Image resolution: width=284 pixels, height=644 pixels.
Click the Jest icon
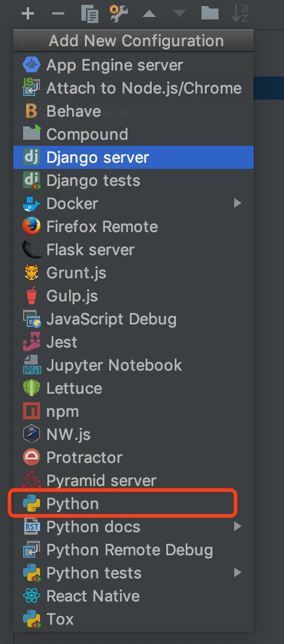click(x=32, y=341)
